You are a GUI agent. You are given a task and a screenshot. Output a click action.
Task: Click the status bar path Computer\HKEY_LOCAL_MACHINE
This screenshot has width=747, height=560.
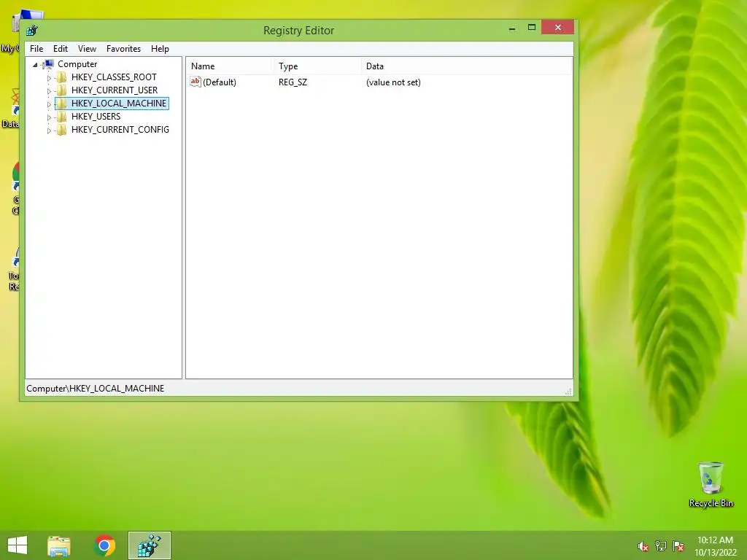click(x=96, y=389)
